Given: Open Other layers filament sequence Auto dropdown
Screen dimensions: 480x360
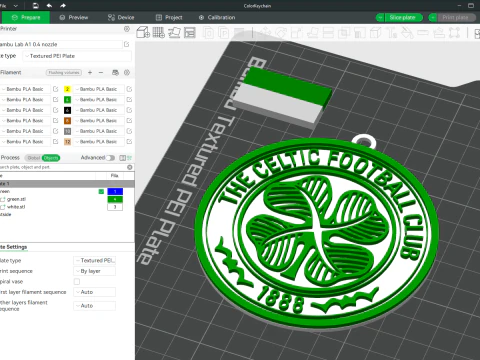Looking at the screenshot, I should click(95, 306).
